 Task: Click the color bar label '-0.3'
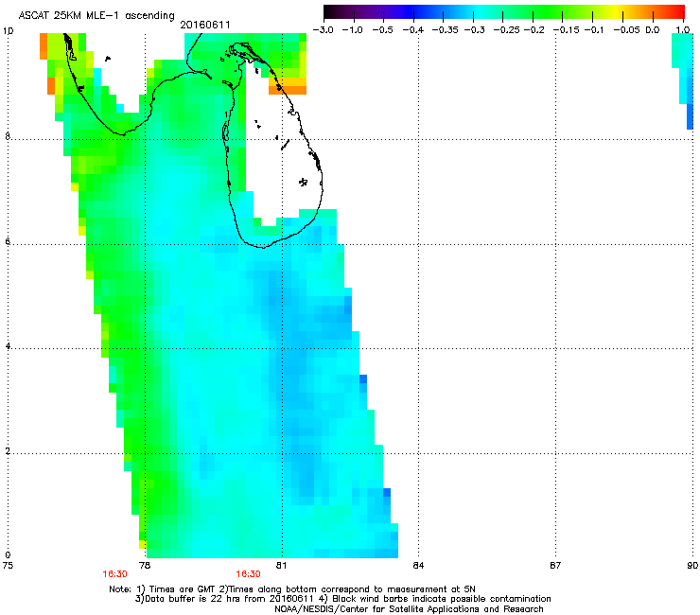[475, 30]
